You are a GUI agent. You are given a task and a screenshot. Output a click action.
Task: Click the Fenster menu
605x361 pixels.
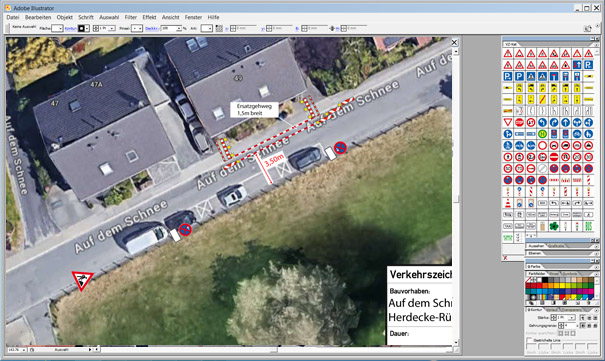pos(193,17)
